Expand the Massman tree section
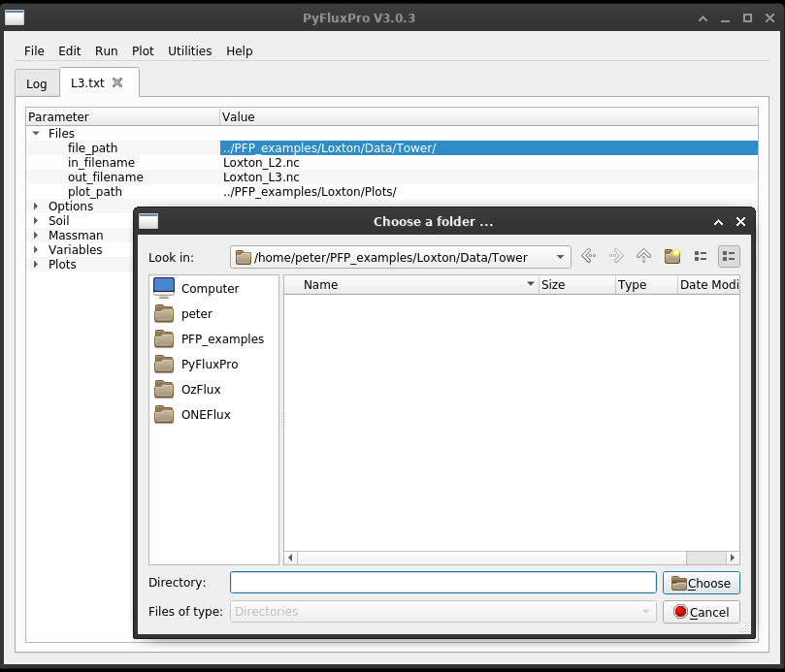Viewport: 785px width, 672px height. (36, 236)
